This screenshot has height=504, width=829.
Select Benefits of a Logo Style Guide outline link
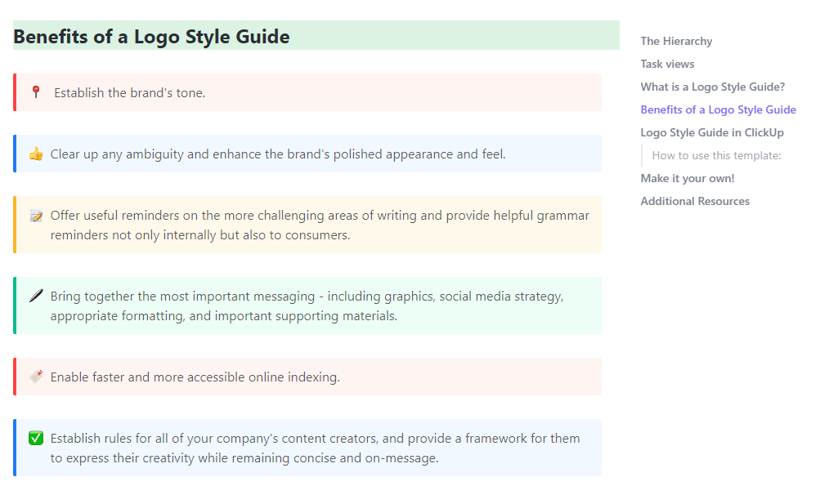tap(718, 109)
